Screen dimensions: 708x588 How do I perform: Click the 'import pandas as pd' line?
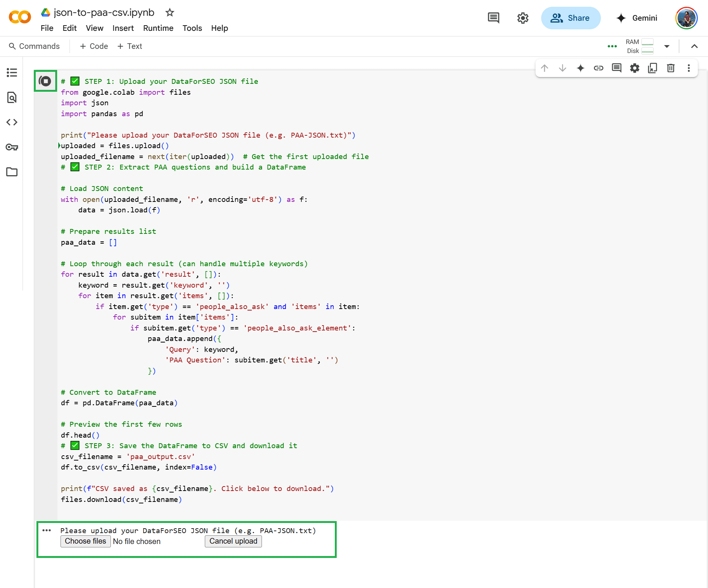click(102, 114)
